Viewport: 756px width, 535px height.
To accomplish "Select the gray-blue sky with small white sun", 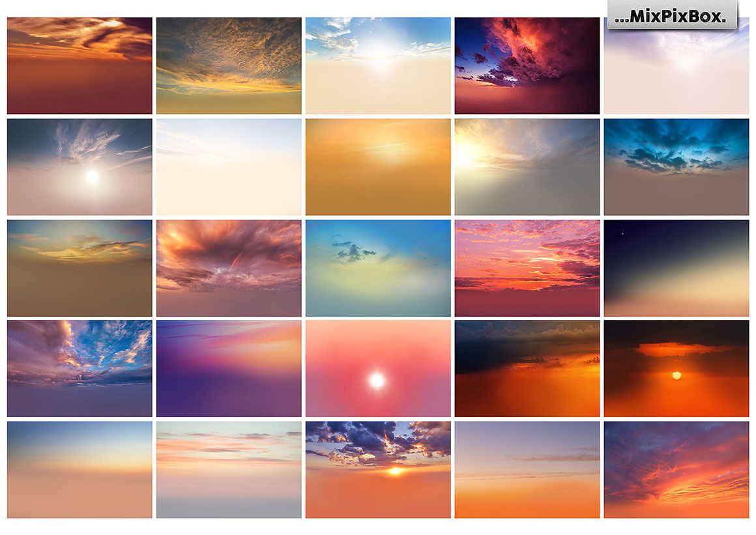I will click(x=80, y=167).
